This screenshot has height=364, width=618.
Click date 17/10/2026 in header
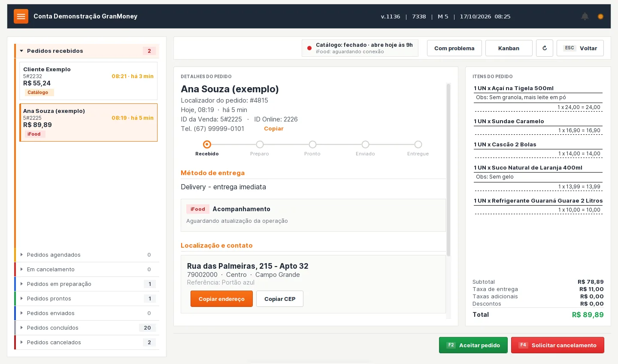[476, 16]
